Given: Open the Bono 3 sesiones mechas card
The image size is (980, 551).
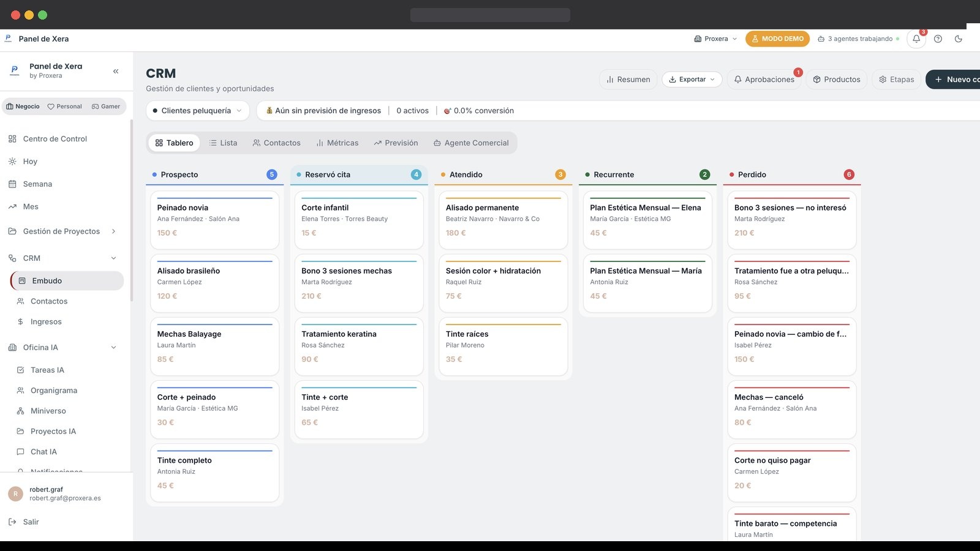Looking at the screenshot, I should [359, 283].
